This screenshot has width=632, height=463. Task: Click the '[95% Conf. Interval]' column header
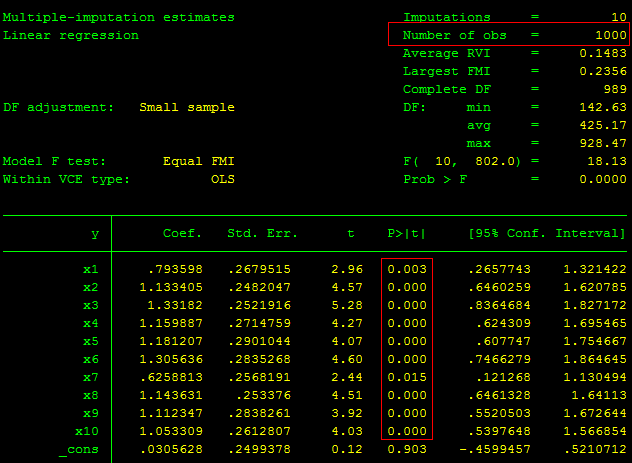click(546, 234)
